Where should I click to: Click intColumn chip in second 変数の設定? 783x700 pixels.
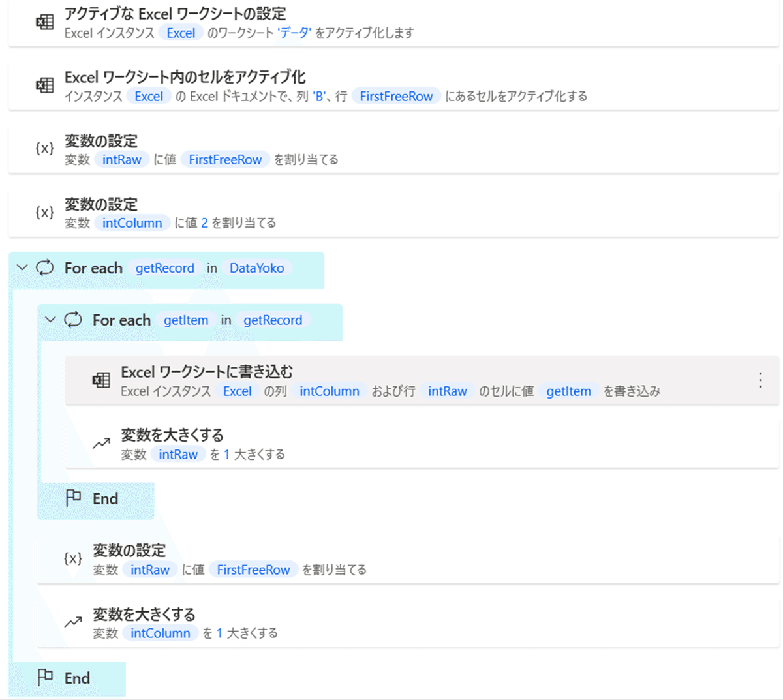[132, 222]
